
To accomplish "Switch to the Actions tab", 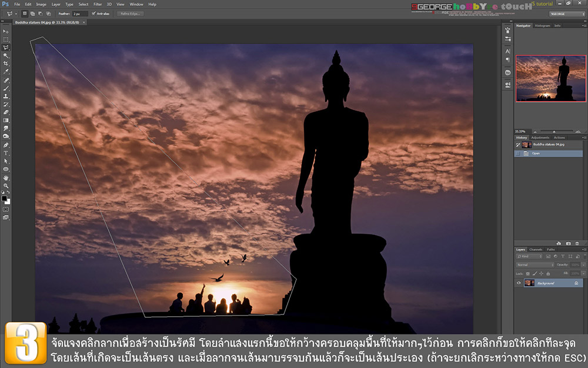I will (x=559, y=137).
